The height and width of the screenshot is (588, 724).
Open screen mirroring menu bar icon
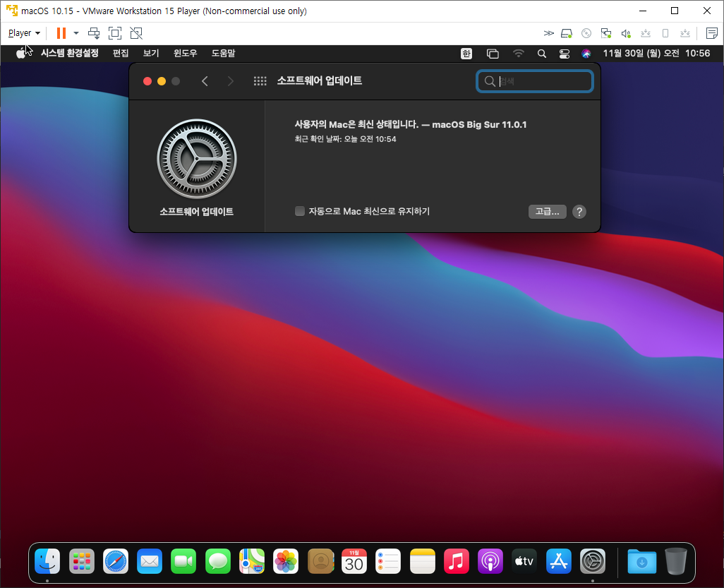click(x=493, y=54)
